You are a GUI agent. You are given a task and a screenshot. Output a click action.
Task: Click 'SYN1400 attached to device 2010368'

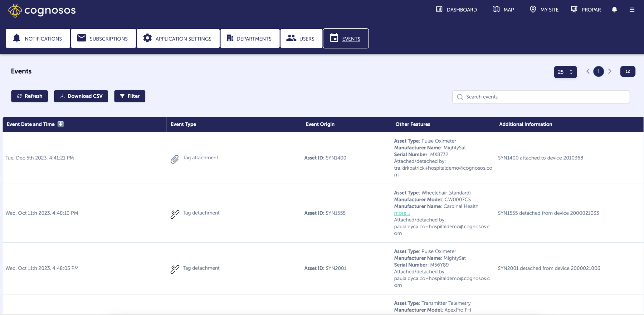(x=540, y=158)
